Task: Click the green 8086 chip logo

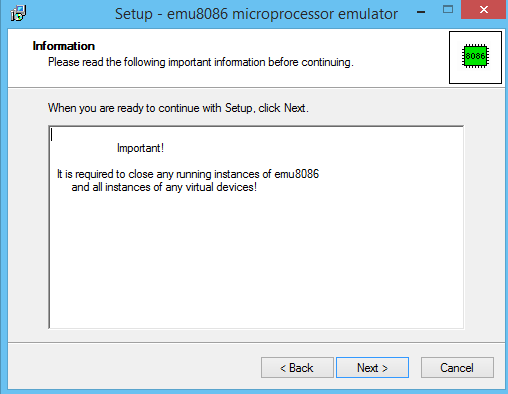Action: (x=475, y=56)
